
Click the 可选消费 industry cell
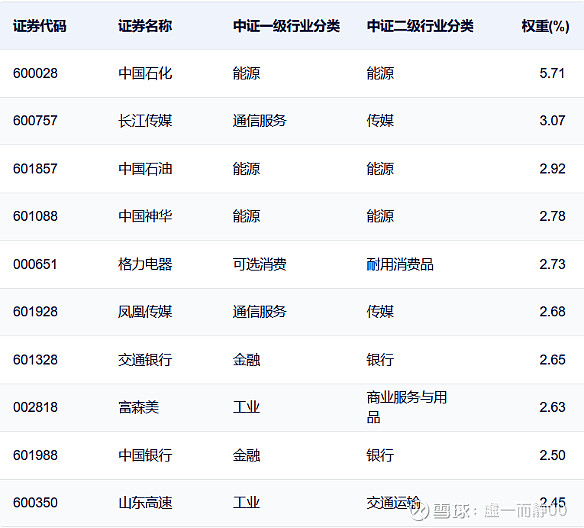click(x=260, y=264)
